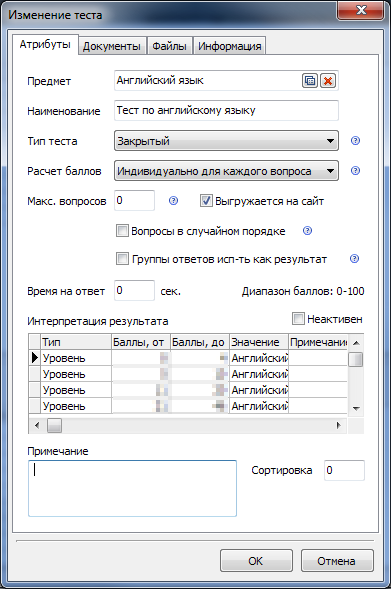This screenshot has width=391, height=589.
Task: Click the Значение column header
Action: click(259, 342)
